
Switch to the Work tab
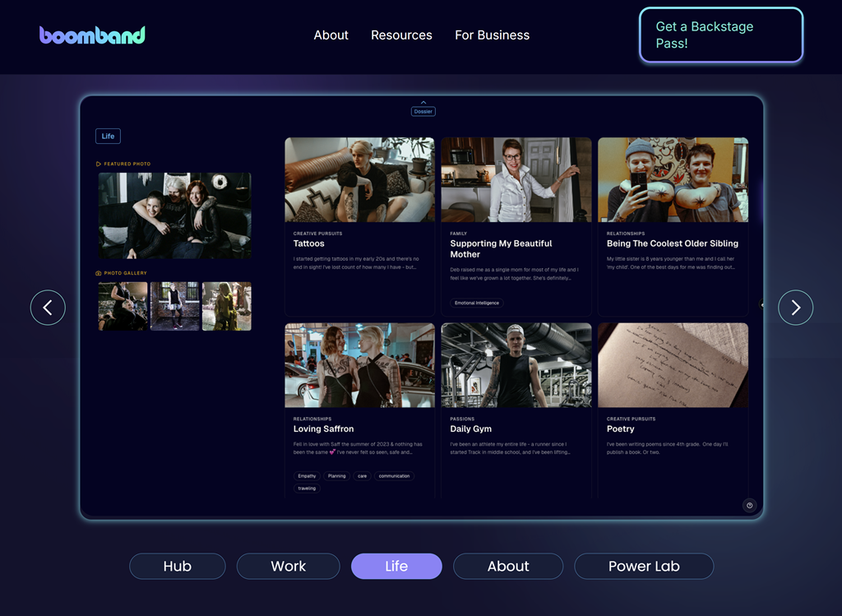click(288, 566)
